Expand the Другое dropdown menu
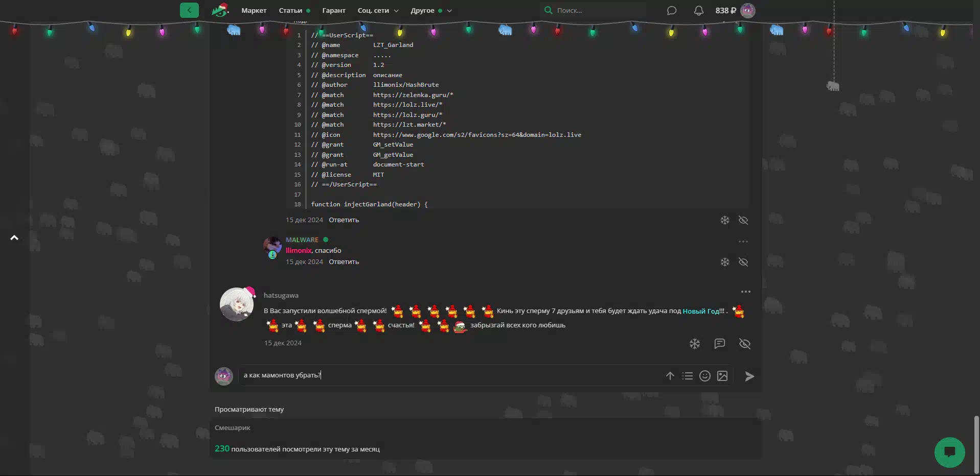Screen dimensions: 980x476 431,11
